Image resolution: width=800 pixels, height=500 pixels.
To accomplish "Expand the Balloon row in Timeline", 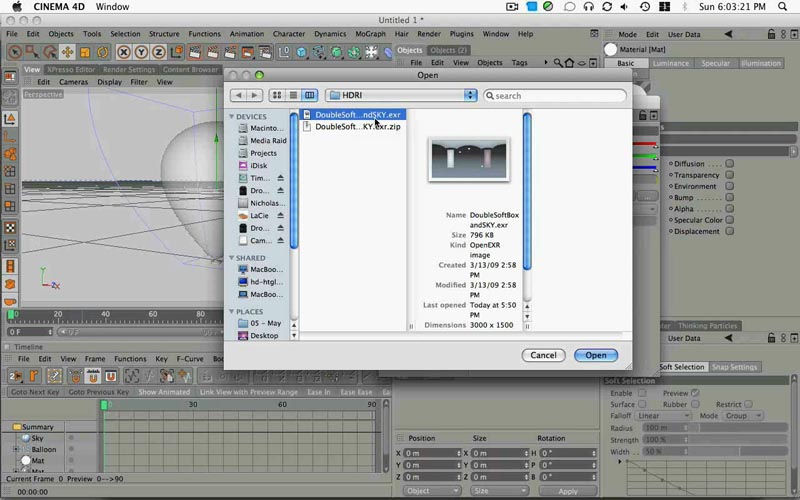I will pyautogui.click(x=16, y=449).
